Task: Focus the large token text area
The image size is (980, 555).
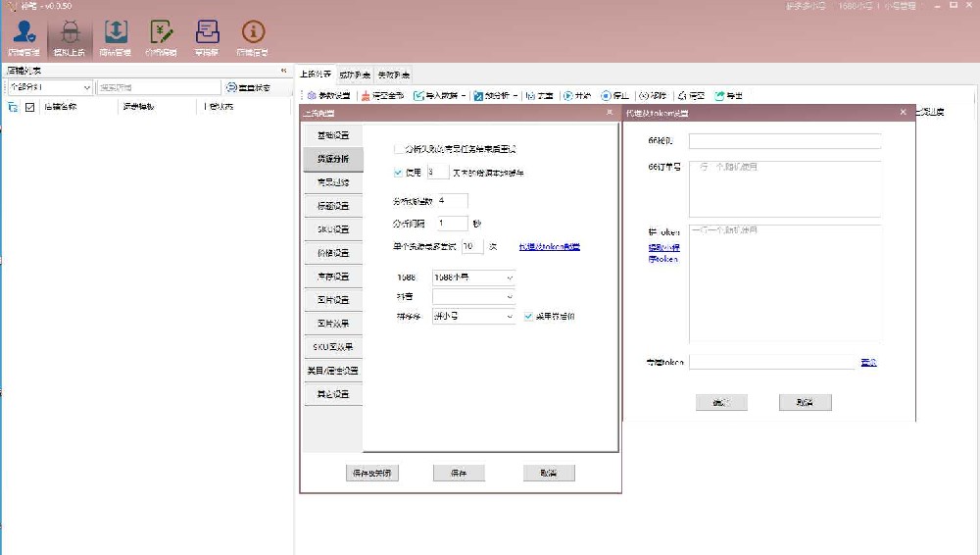Action: 785,283
